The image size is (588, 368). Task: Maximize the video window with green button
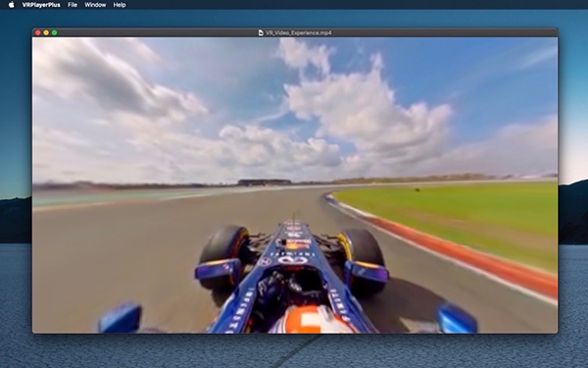(x=54, y=32)
